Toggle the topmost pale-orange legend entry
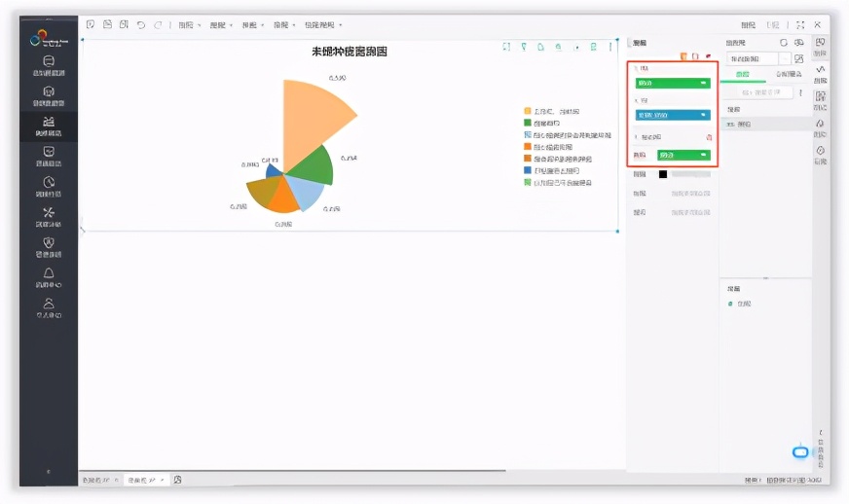 [551, 112]
